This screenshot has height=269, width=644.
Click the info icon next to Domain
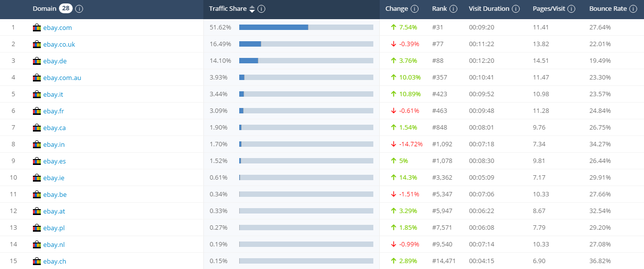pos(80,9)
